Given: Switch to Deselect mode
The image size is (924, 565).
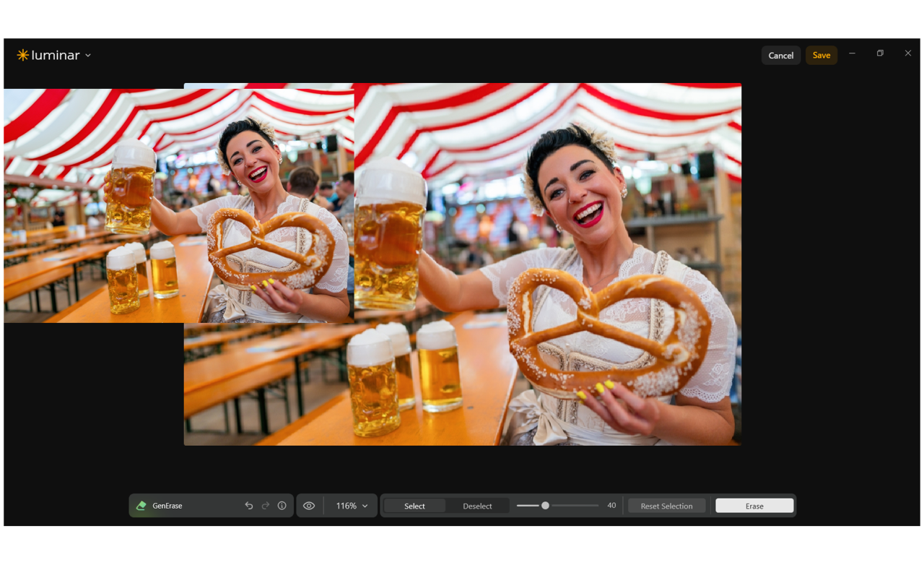Looking at the screenshot, I should click(477, 506).
